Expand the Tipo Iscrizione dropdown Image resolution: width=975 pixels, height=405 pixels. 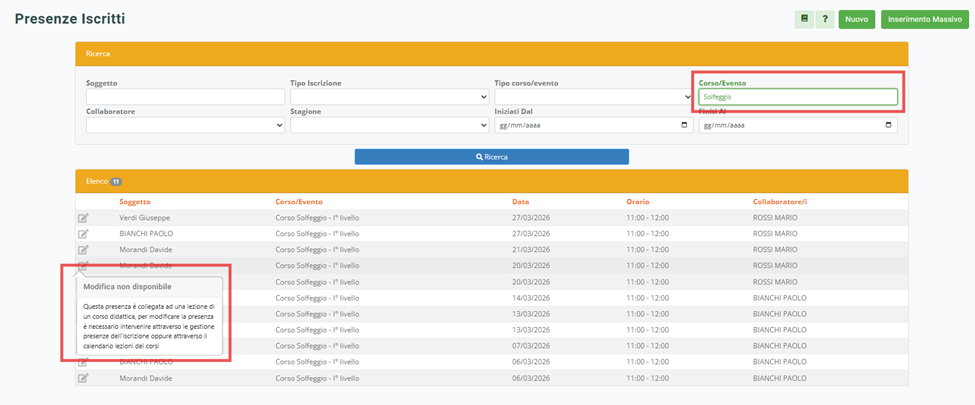(x=389, y=96)
